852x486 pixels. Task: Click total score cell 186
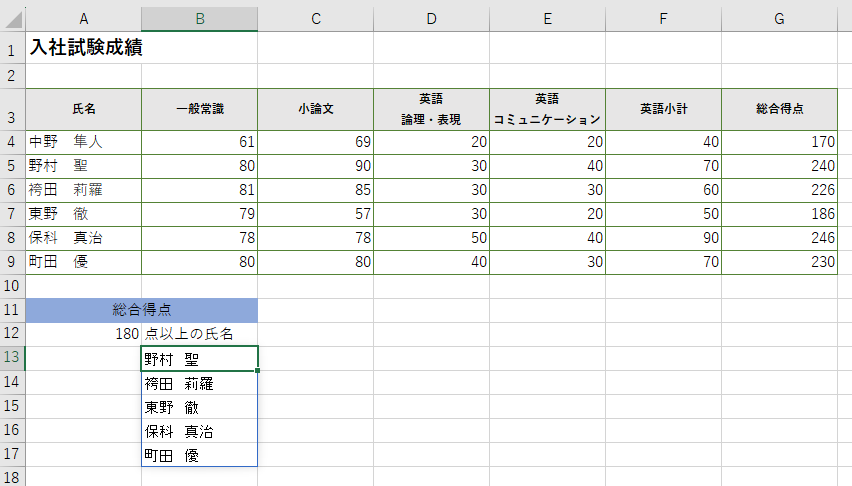pos(779,214)
